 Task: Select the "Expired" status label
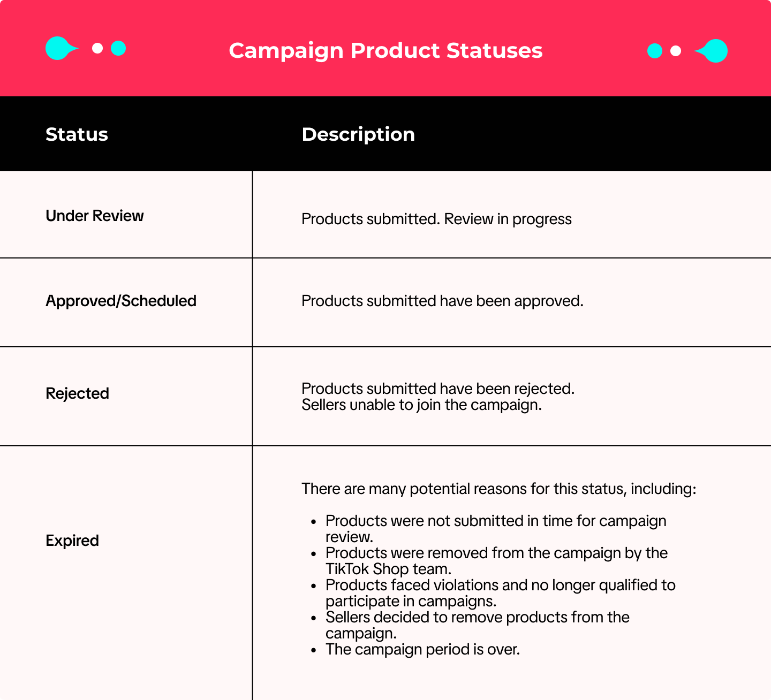[72, 541]
